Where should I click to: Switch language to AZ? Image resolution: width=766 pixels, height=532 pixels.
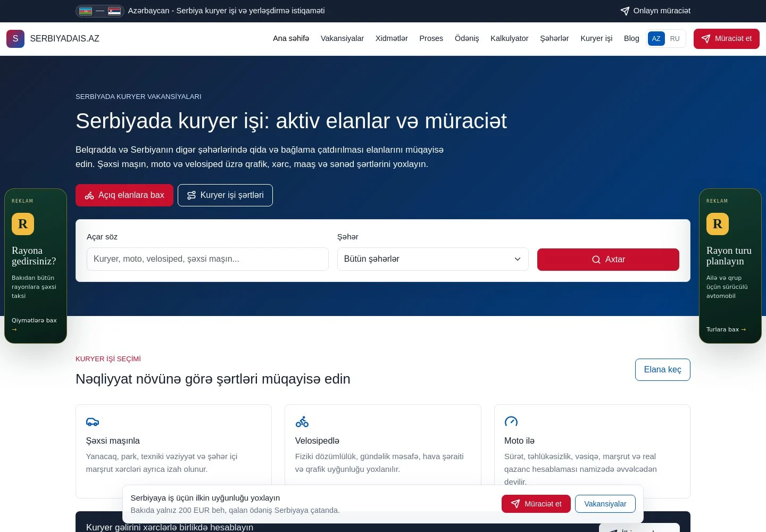(x=656, y=39)
